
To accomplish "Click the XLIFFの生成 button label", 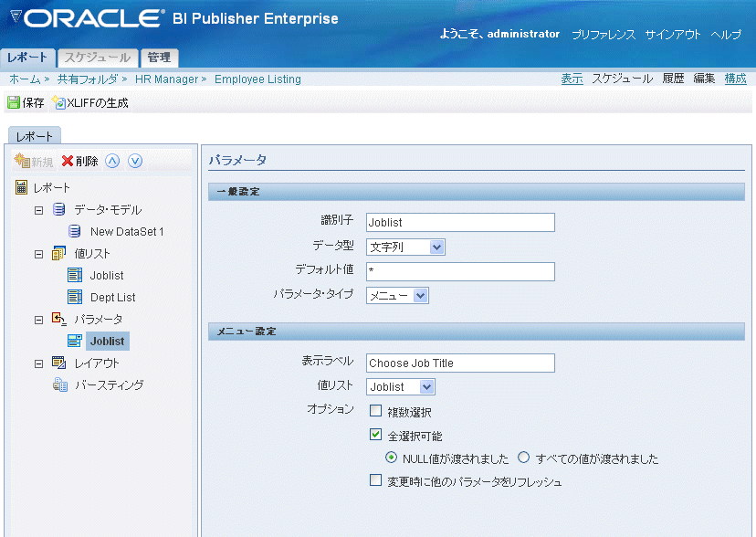I will [x=98, y=102].
